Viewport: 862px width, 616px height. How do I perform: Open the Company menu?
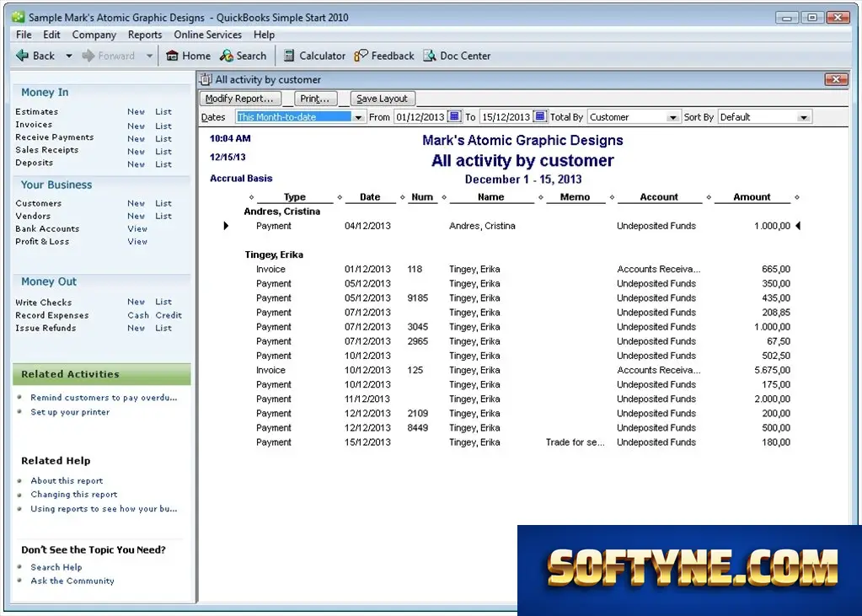(94, 35)
